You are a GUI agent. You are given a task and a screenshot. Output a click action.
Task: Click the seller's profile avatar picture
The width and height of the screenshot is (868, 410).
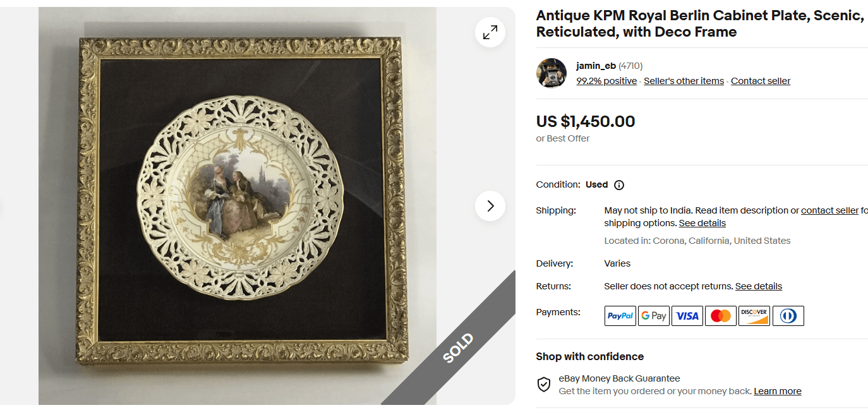coord(551,73)
